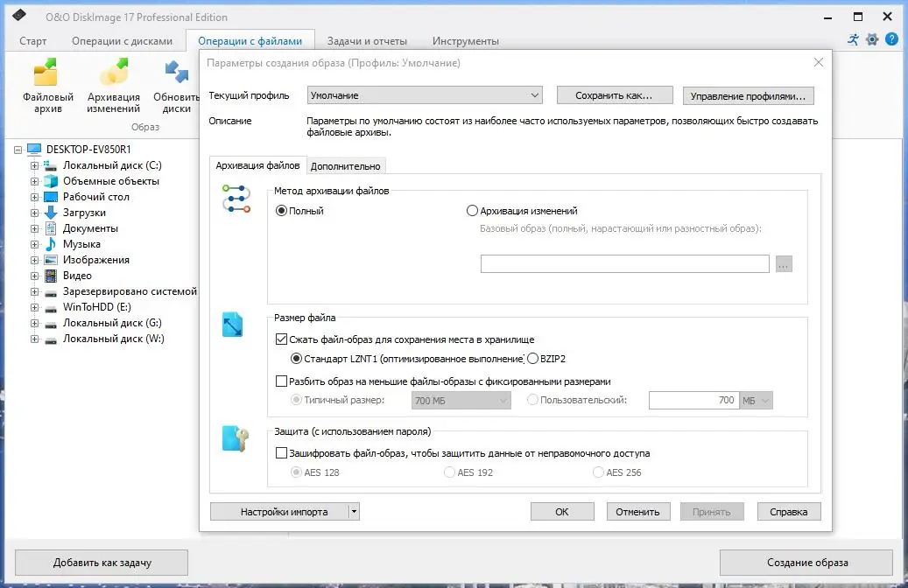Open settings via the gear icon
The width and height of the screenshot is (908, 588).
[x=872, y=40]
